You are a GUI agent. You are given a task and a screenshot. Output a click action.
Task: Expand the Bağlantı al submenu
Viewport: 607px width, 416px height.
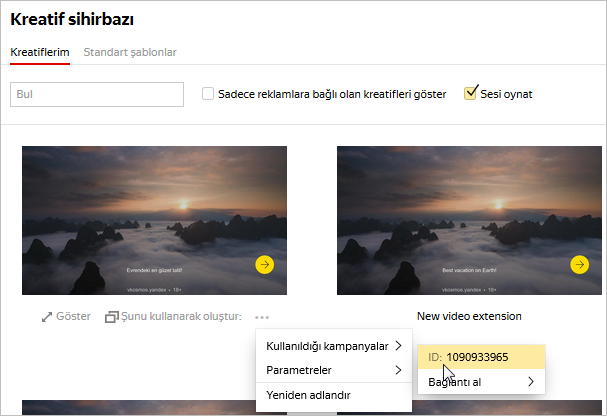[x=482, y=381]
